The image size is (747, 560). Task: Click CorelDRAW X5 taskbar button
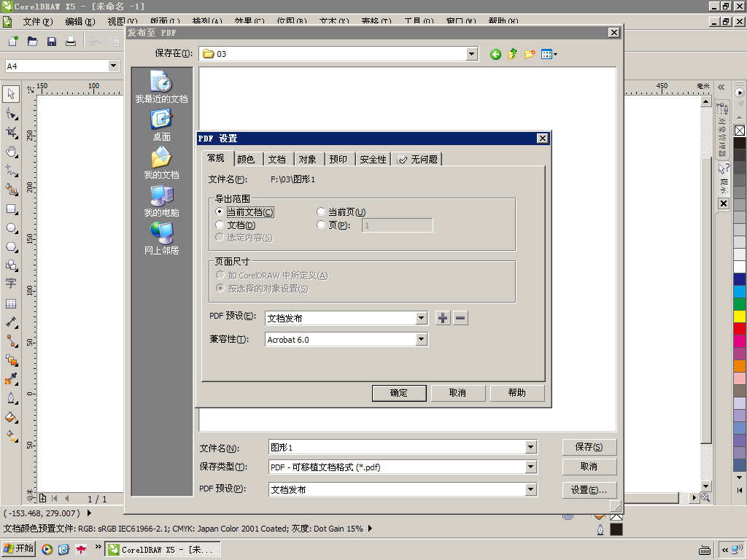click(x=163, y=550)
